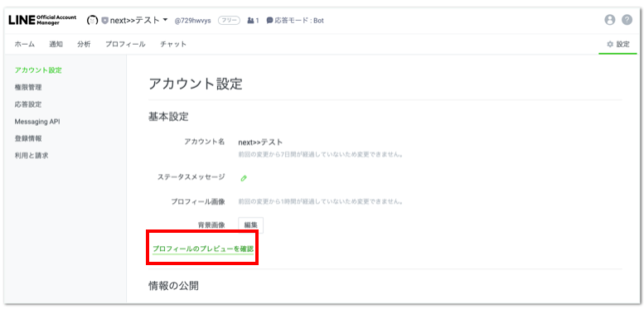Open the ホーム tab
Screen dimensions: 644x314
point(25,45)
